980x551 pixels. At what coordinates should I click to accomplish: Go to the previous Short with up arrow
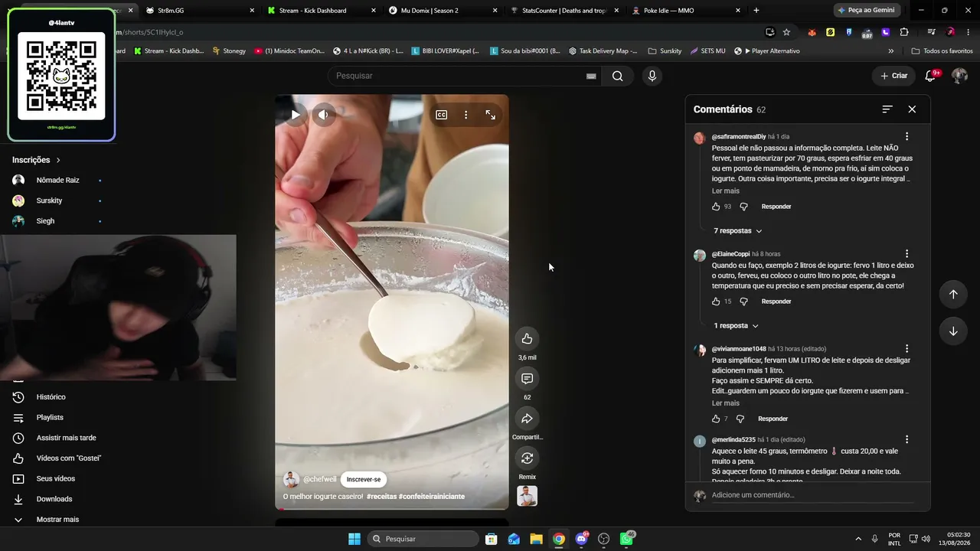(953, 295)
